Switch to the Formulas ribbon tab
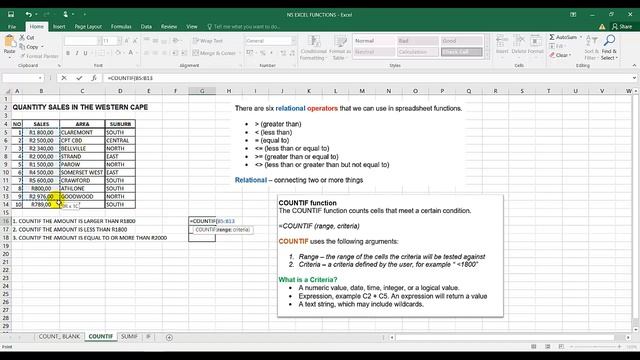The width and height of the screenshot is (640, 360). 121,27
